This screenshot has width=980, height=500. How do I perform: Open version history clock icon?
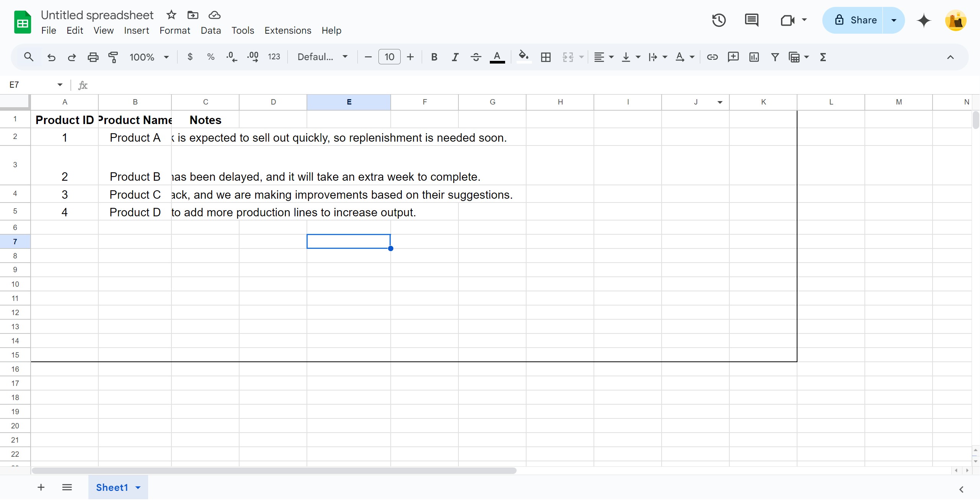click(x=719, y=20)
